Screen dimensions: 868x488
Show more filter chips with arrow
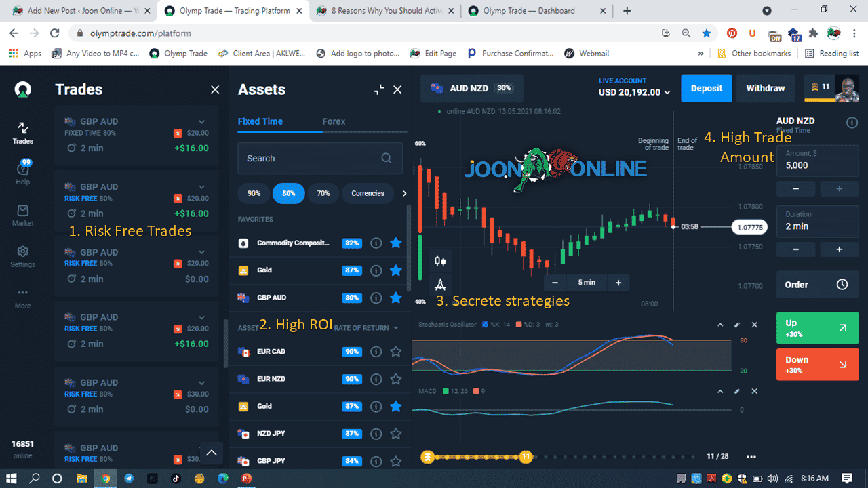(x=405, y=193)
